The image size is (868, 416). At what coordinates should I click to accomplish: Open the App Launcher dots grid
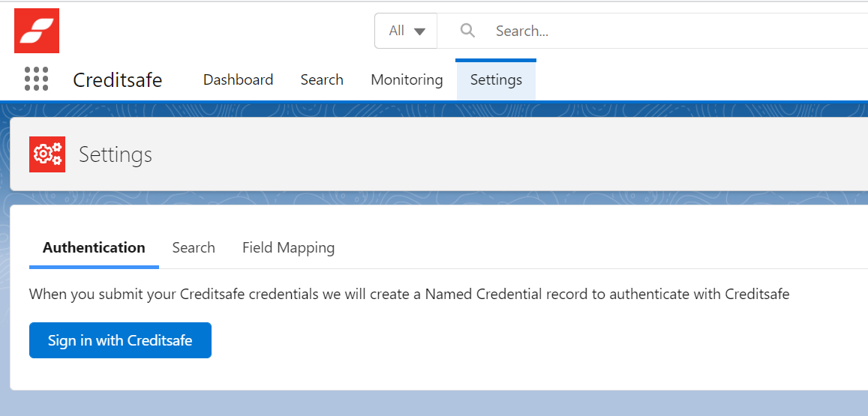pos(37,79)
